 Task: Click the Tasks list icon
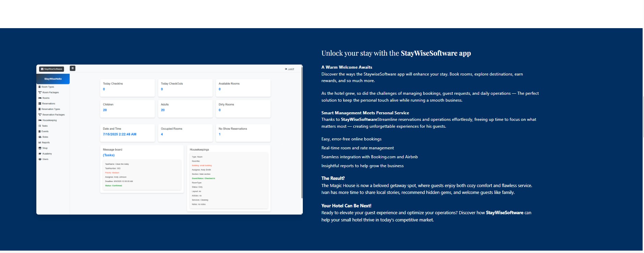point(39,126)
